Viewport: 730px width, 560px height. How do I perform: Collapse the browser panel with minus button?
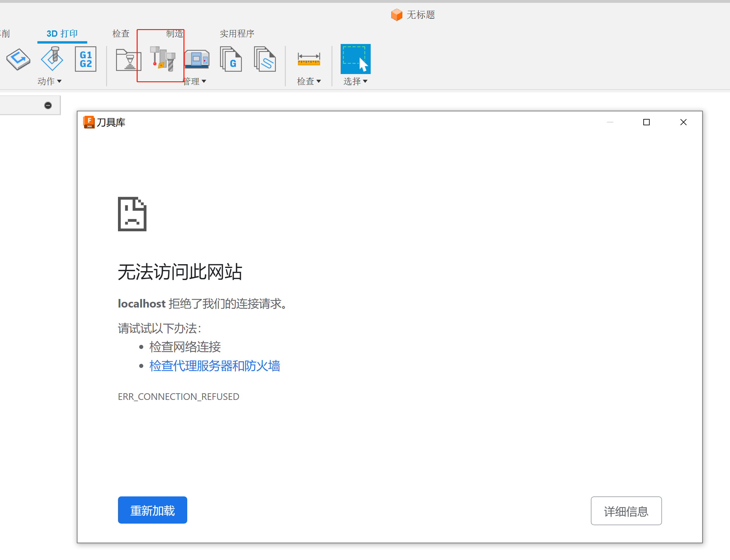[48, 105]
